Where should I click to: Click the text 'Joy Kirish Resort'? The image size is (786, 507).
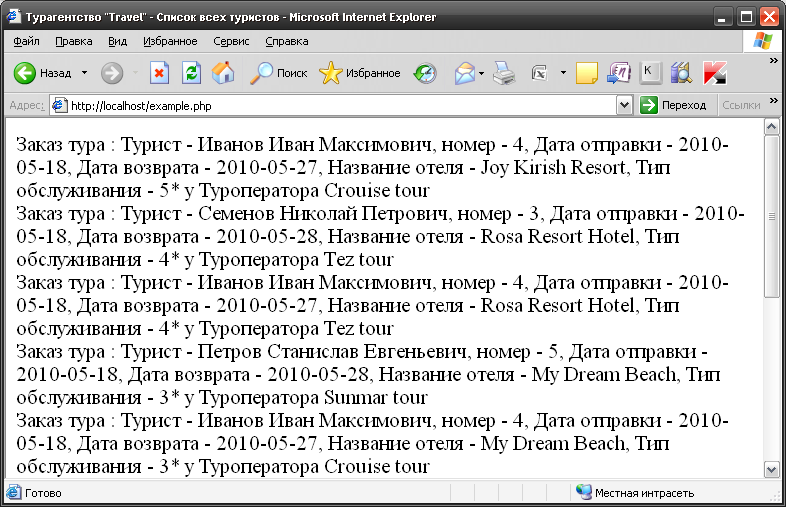tap(554, 167)
